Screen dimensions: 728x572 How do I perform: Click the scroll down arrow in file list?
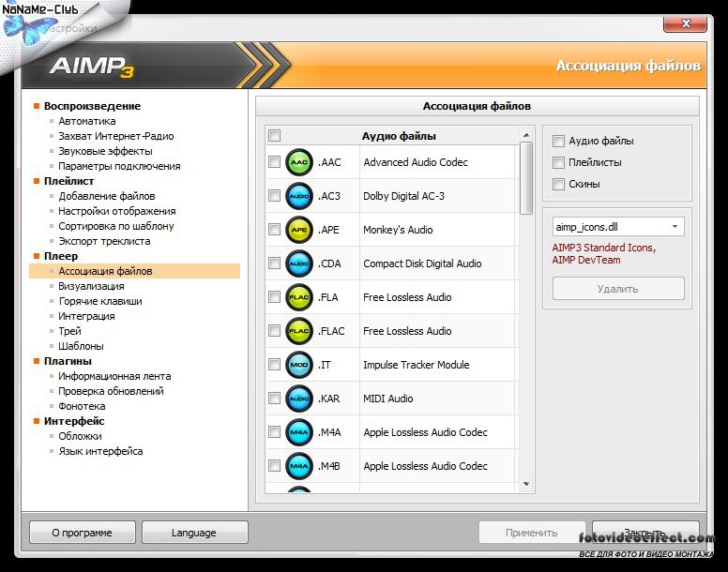click(526, 484)
